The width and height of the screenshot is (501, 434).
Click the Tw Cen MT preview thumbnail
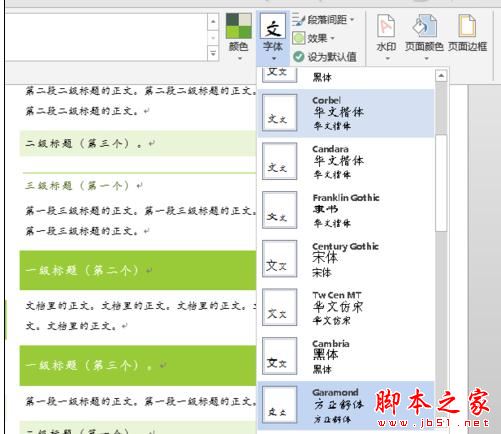(x=279, y=307)
